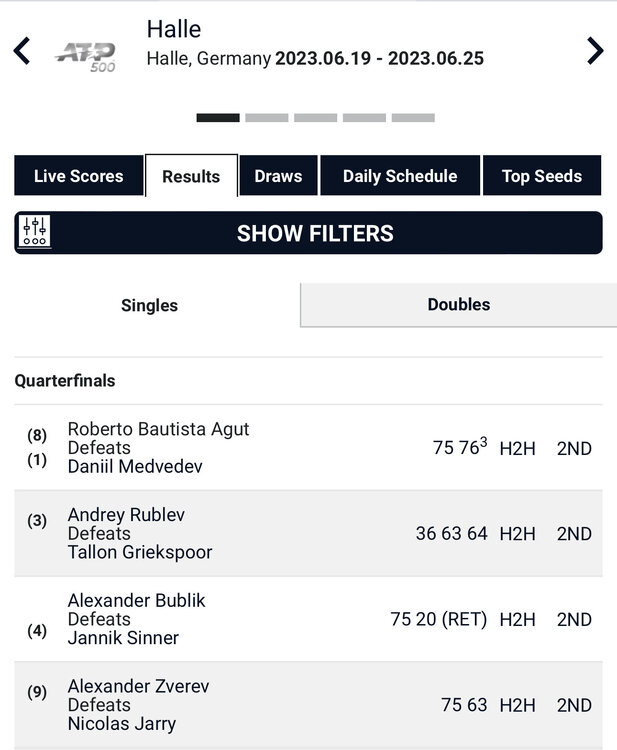Open H2H for Bautista Agut vs Medvedev
This screenshot has height=750, width=617.
coord(518,448)
